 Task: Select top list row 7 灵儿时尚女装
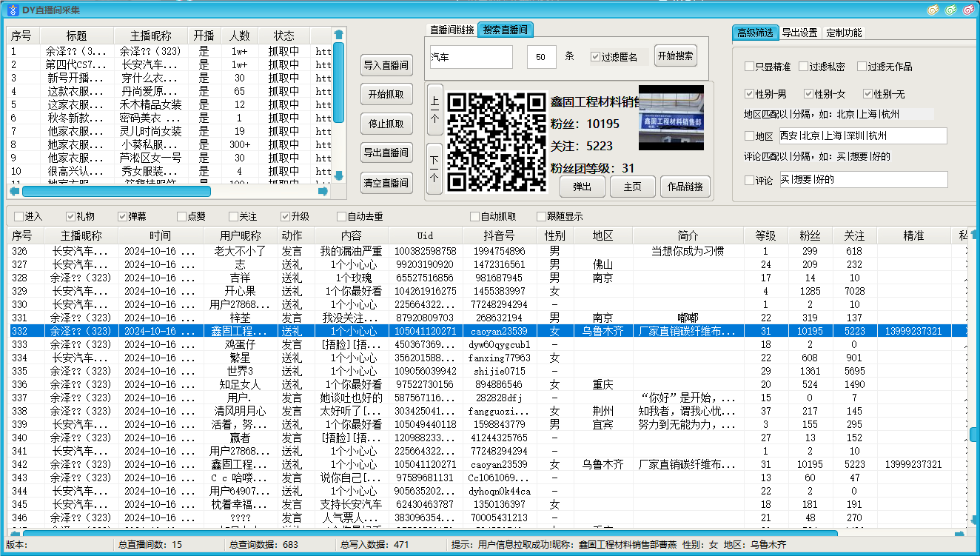[170, 131]
